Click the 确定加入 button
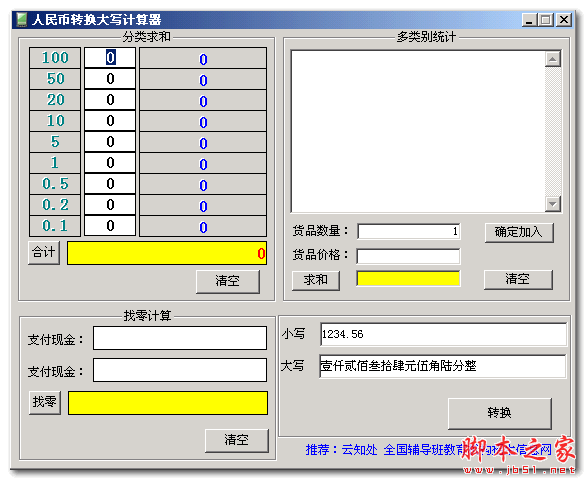 [x=519, y=232]
